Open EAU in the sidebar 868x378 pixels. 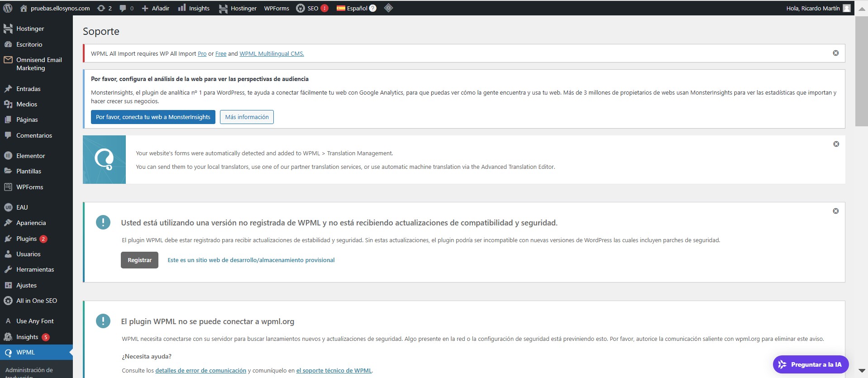tap(36, 207)
